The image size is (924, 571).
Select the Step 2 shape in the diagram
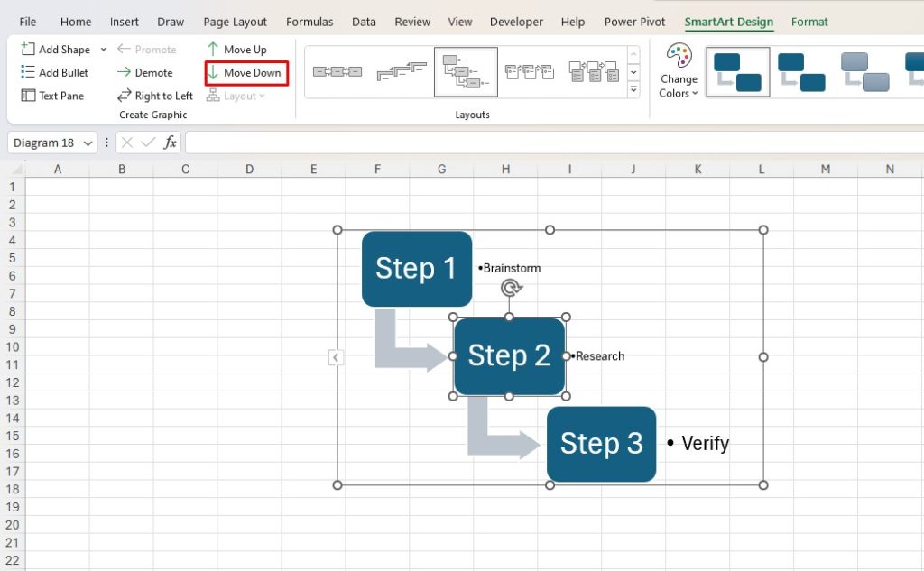pos(509,355)
